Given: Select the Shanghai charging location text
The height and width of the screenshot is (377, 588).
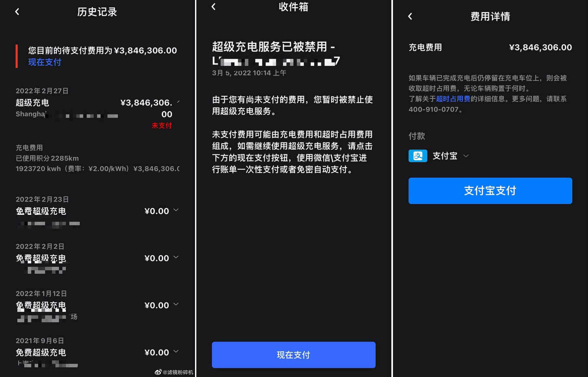Looking at the screenshot, I should [67, 114].
